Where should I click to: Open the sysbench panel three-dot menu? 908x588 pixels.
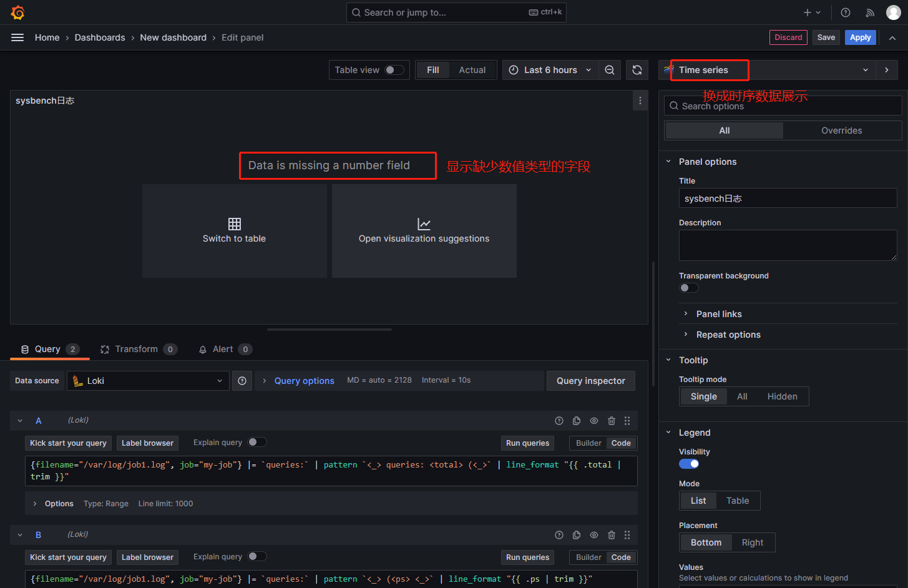(640, 100)
